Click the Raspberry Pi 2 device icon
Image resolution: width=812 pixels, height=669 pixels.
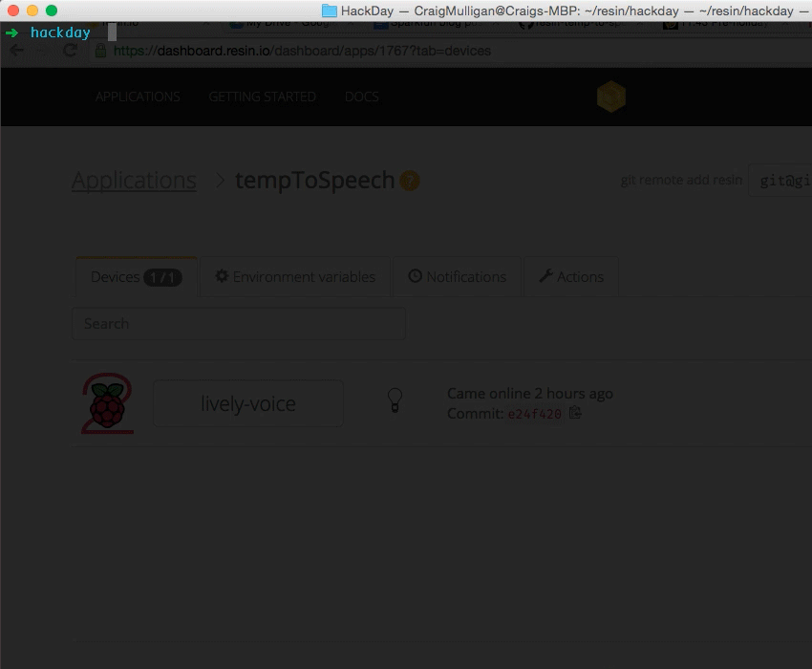[x=108, y=403]
